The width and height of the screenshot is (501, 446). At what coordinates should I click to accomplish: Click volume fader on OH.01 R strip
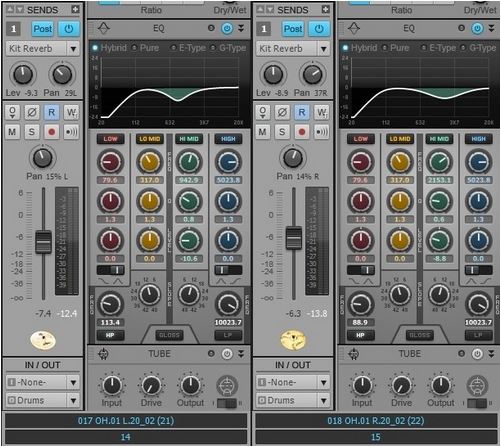(294, 238)
